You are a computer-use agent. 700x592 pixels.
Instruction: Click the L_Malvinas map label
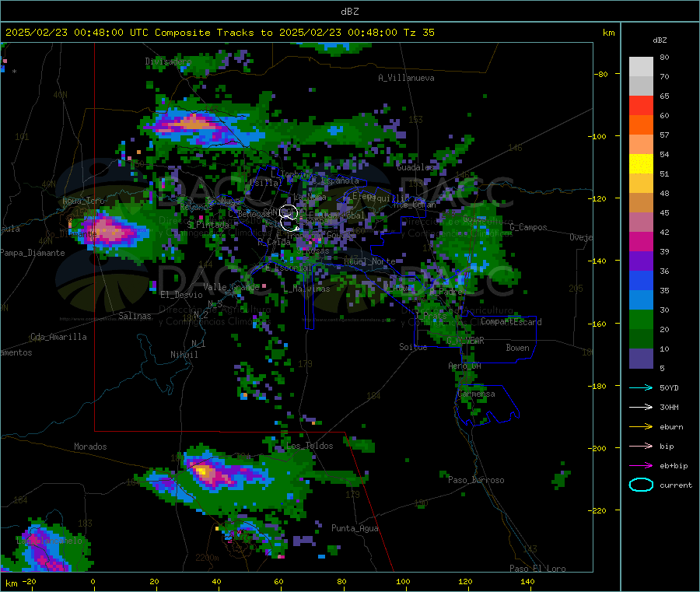pos(306,289)
